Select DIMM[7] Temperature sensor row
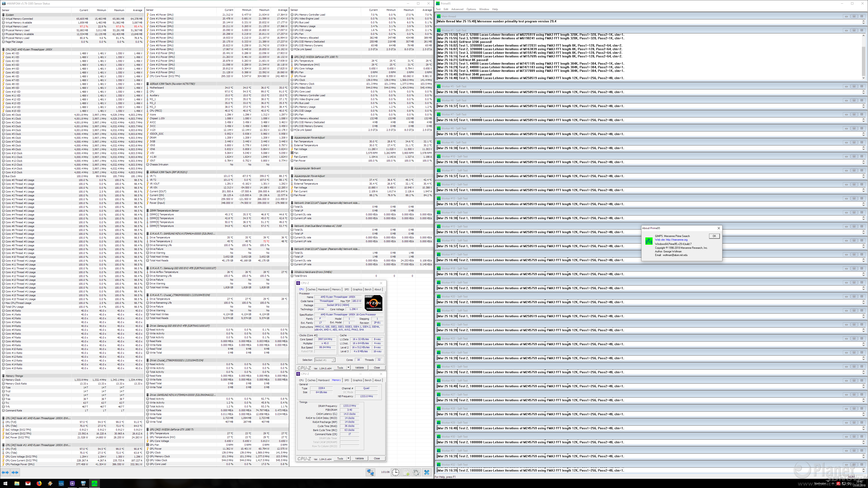 pyautogui.click(x=217, y=226)
